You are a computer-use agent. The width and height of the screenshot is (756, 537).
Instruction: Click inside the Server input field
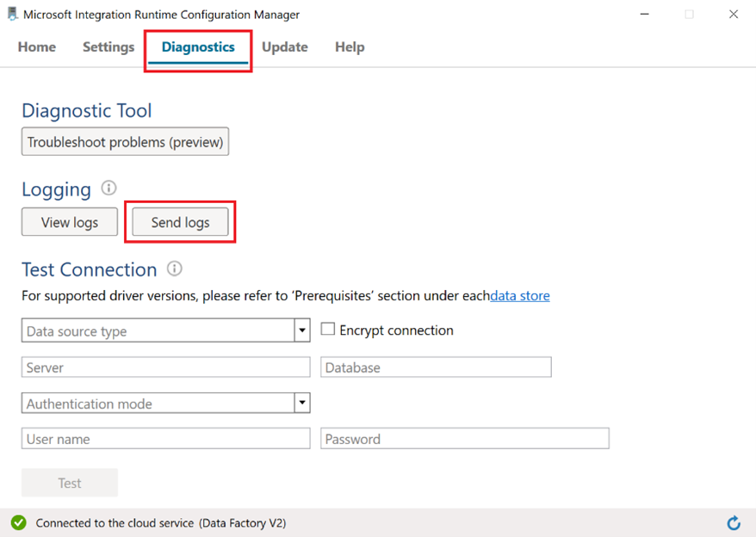click(x=165, y=367)
